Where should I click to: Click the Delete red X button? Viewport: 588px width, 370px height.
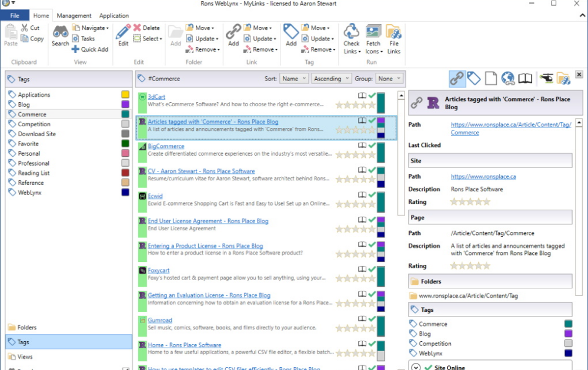(146, 28)
